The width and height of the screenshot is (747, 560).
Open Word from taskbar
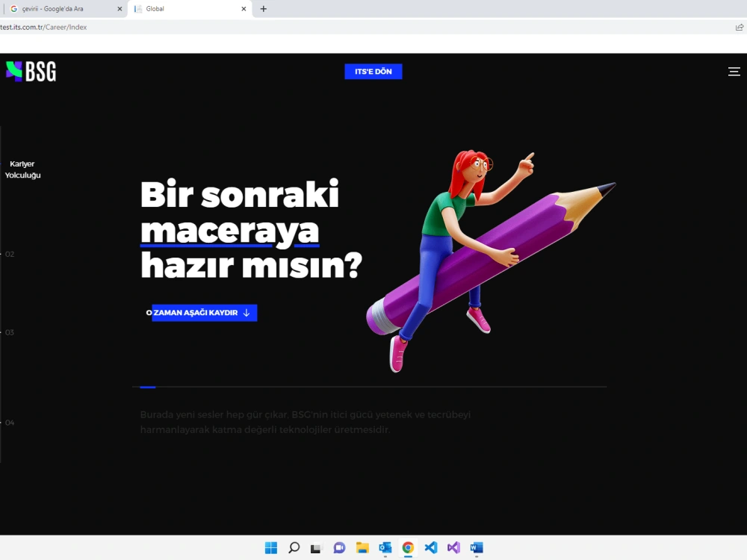click(477, 547)
